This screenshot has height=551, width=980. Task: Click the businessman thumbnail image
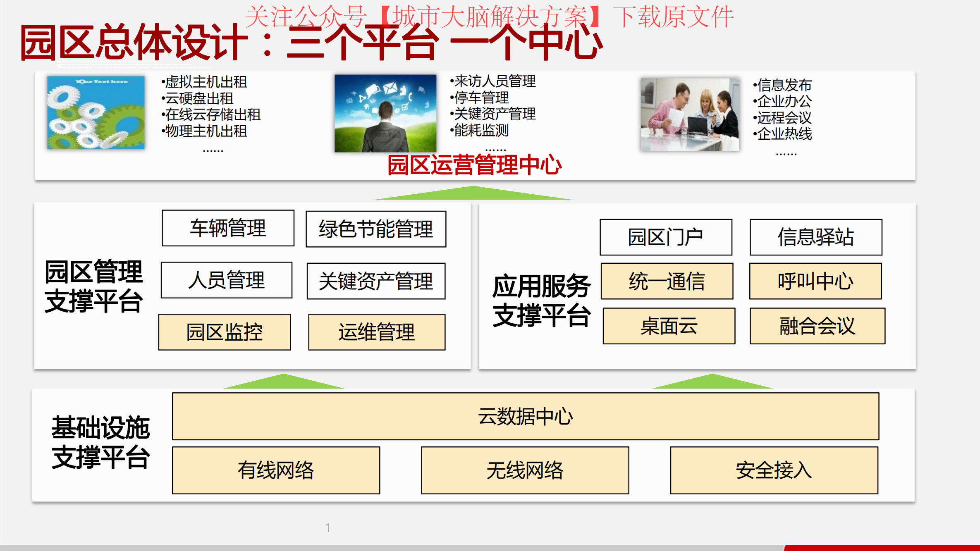385,113
